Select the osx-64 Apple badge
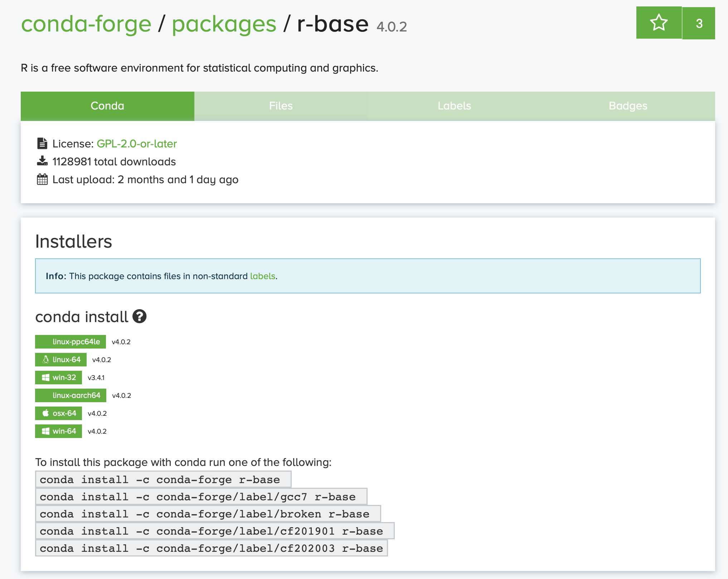The width and height of the screenshot is (728, 579). tap(59, 413)
